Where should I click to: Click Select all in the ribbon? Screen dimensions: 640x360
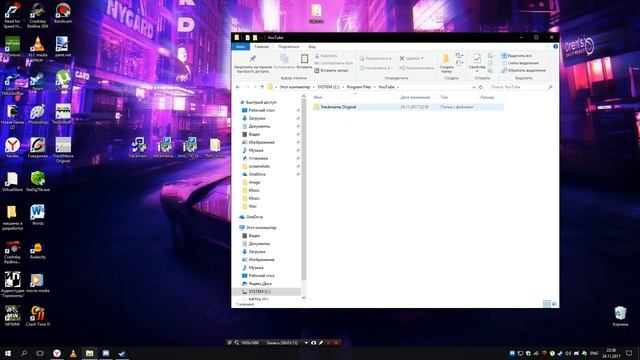coord(517,55)
